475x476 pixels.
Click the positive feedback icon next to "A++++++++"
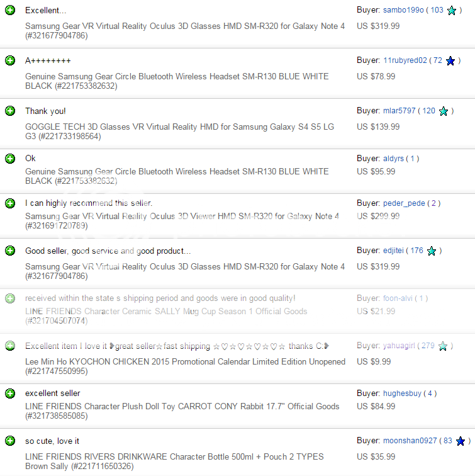click(10, 60)
